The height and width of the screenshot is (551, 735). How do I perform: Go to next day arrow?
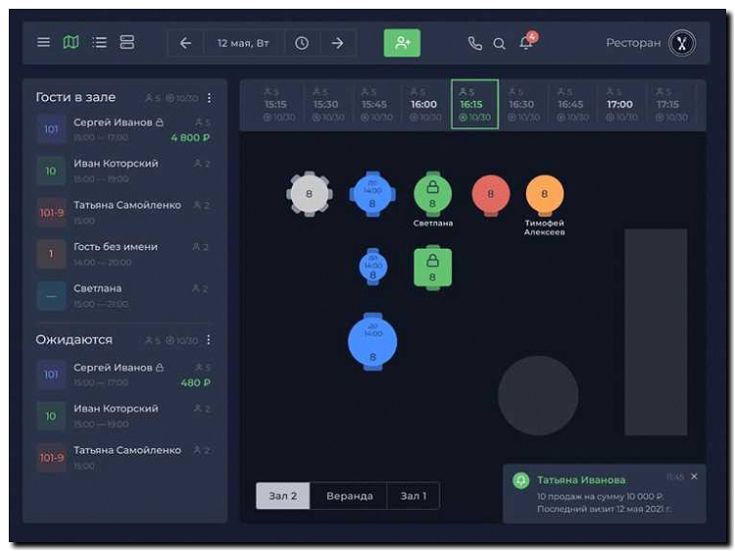[x=338, y=43]
